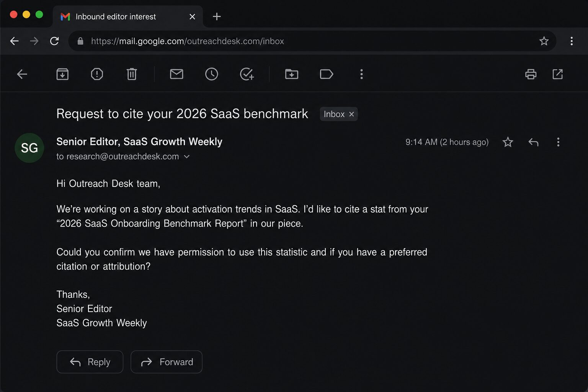Click the 9:14 AM timestamp
The image size is (588, 392).
click(447, 142)
